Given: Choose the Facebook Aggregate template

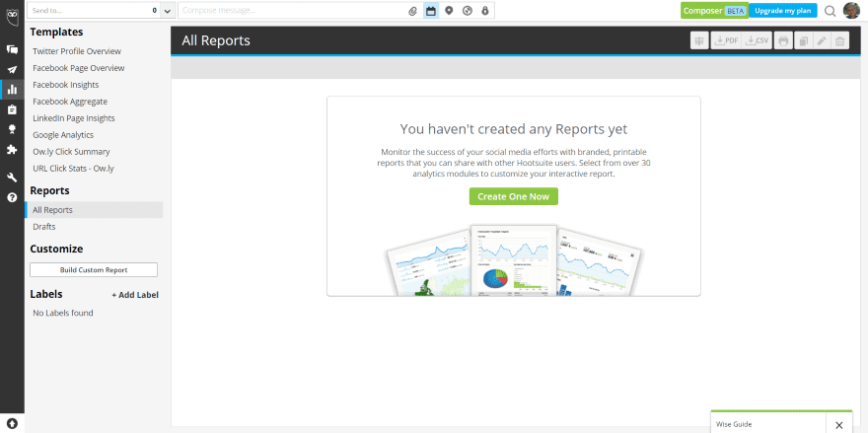Looking at the screenshot, I should pos(70,102).
